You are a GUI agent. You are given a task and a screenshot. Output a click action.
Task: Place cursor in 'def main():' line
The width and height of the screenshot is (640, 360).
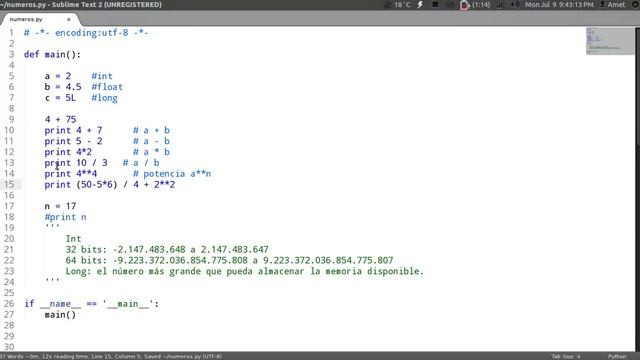pyautogui.click(x=52, y=54)
